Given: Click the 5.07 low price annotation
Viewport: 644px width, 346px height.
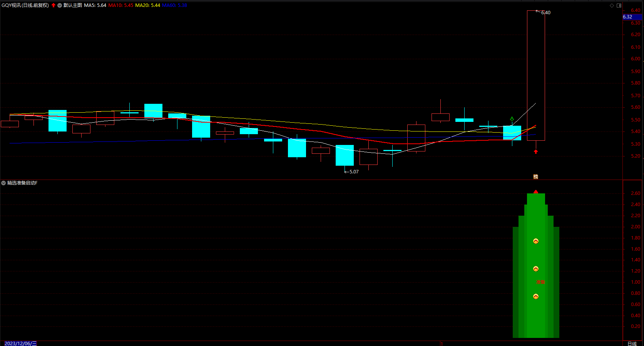Looking at the screenshot, I should point(354,172).
